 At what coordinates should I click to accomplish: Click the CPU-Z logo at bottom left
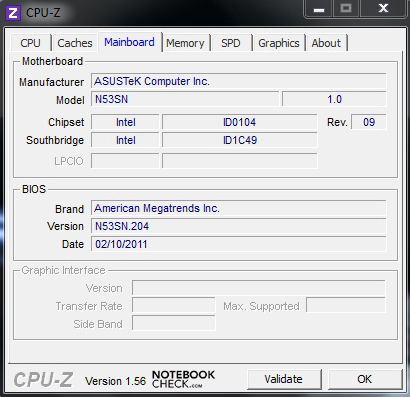tap(43, 380)
